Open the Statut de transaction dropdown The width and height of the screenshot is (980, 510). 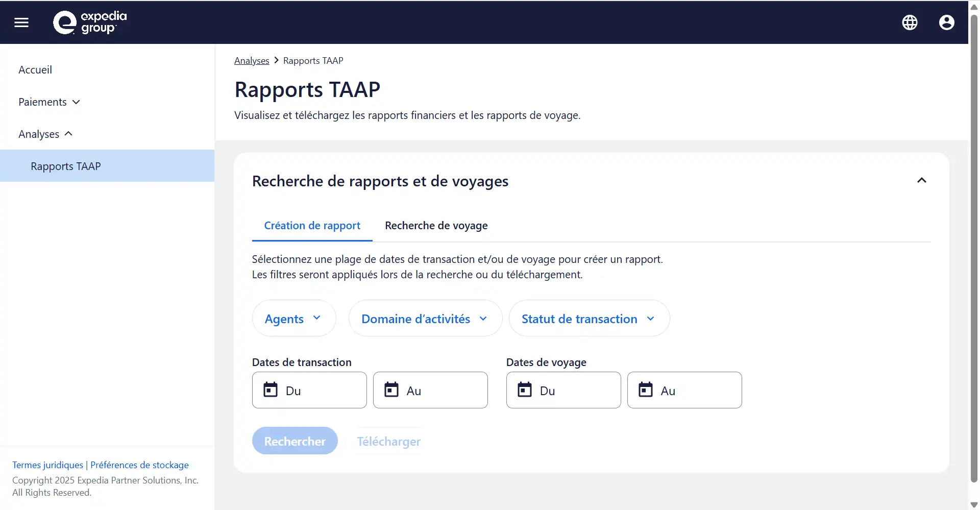pyautogui.click(x=589, y=319)
